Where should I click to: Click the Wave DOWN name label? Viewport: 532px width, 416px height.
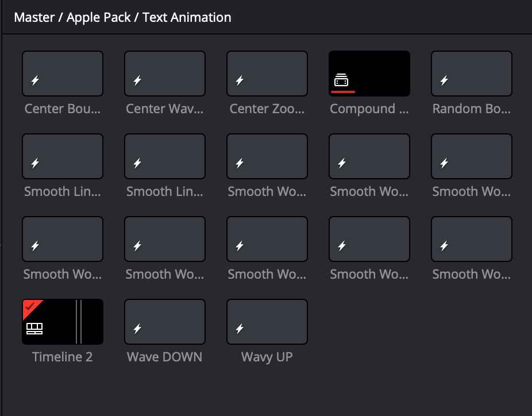164,357
